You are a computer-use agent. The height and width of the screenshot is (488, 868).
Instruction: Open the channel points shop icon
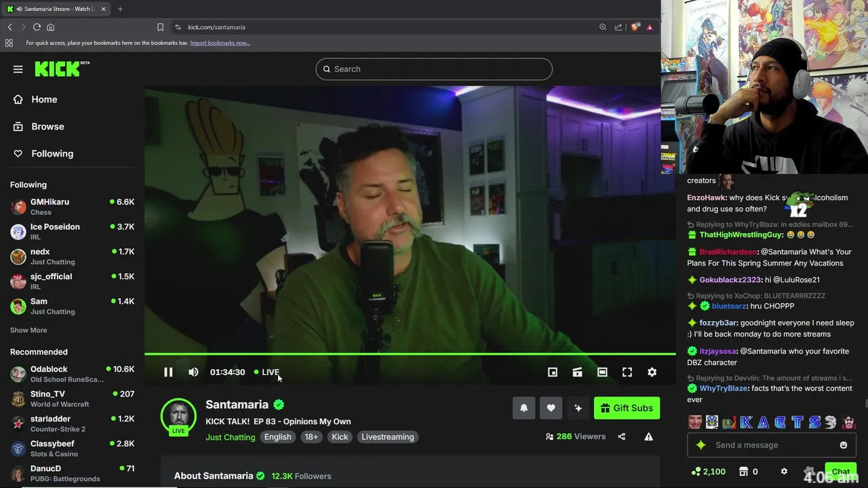(743, 472)
